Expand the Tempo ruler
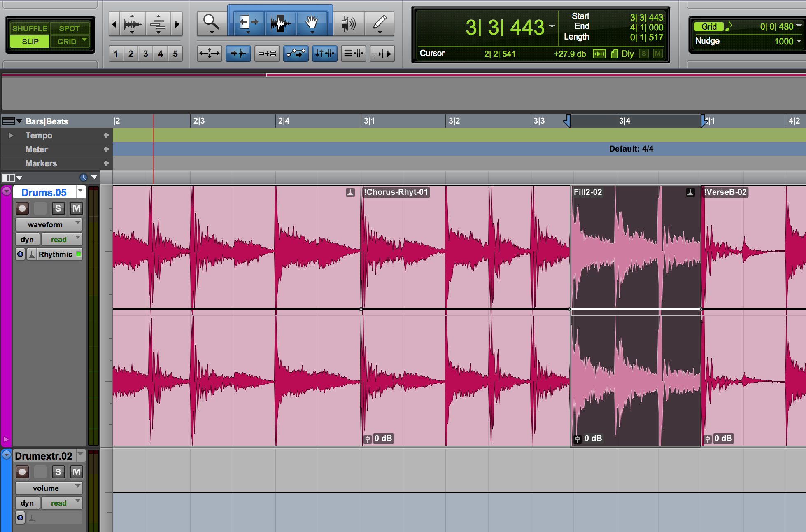The height and width of the screenshot is (532, 806). (11, 135)
